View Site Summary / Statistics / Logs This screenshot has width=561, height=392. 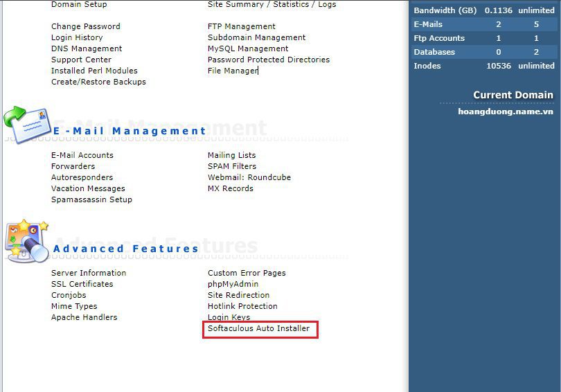(271, 4)
